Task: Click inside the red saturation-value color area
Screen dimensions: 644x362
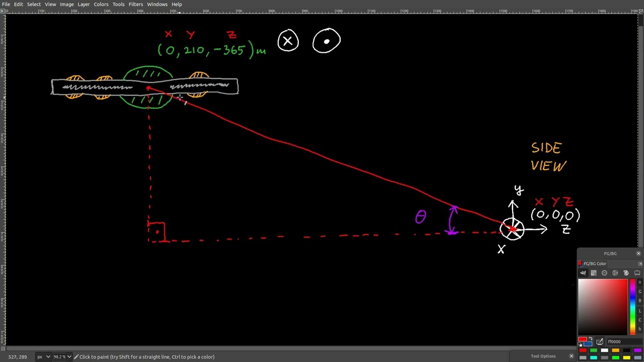Action: click(603, 307)
